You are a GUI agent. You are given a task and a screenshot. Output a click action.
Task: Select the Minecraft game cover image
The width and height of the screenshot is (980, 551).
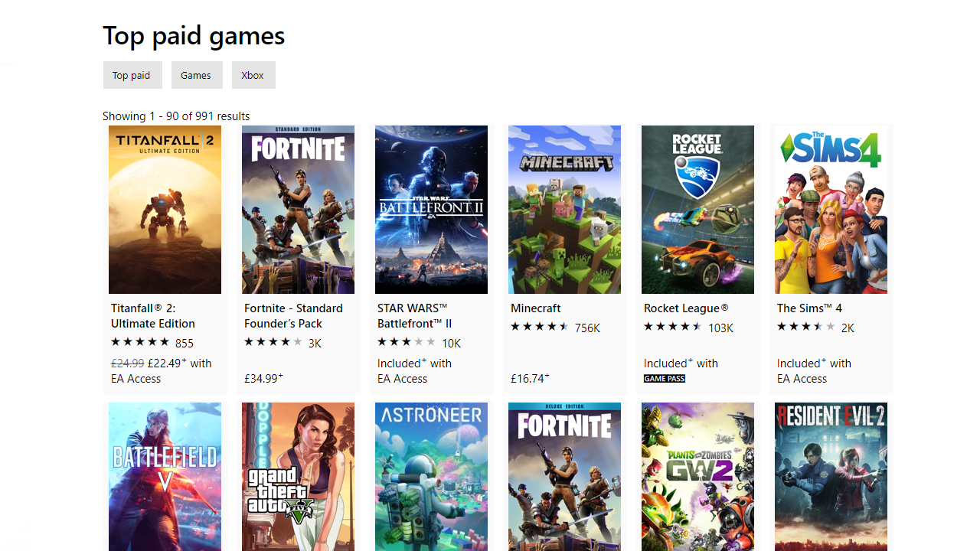[564, 210]
